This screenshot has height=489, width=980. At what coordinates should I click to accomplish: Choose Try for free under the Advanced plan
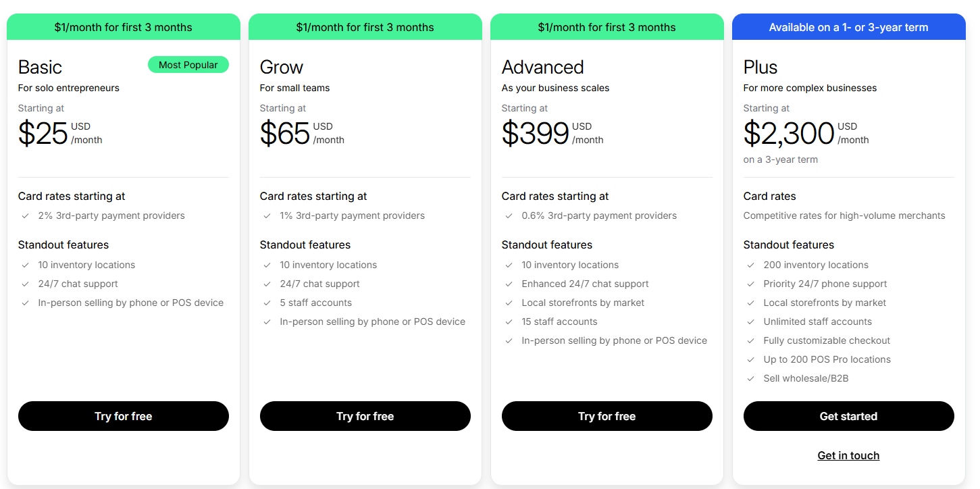pos(607,416)
